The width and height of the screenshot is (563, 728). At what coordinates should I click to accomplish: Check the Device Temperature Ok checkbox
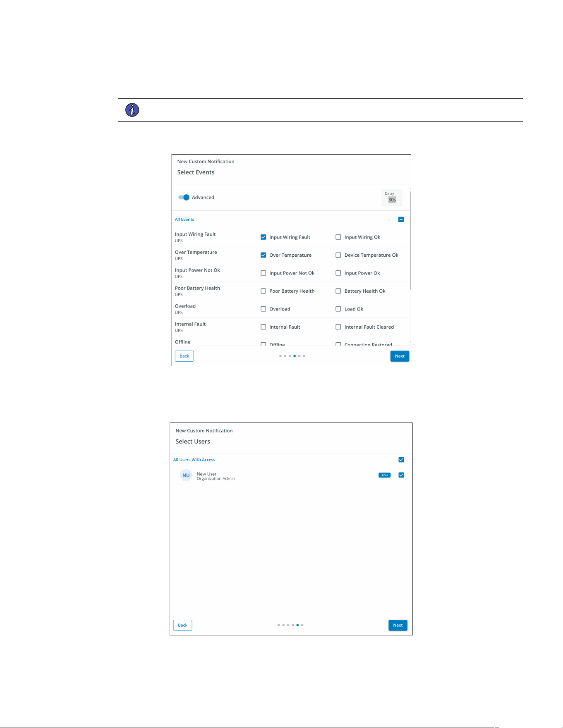coord(338,255)
